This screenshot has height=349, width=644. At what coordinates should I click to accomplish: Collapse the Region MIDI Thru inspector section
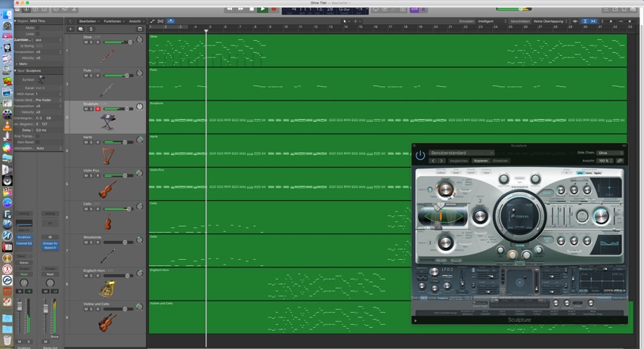16,21
